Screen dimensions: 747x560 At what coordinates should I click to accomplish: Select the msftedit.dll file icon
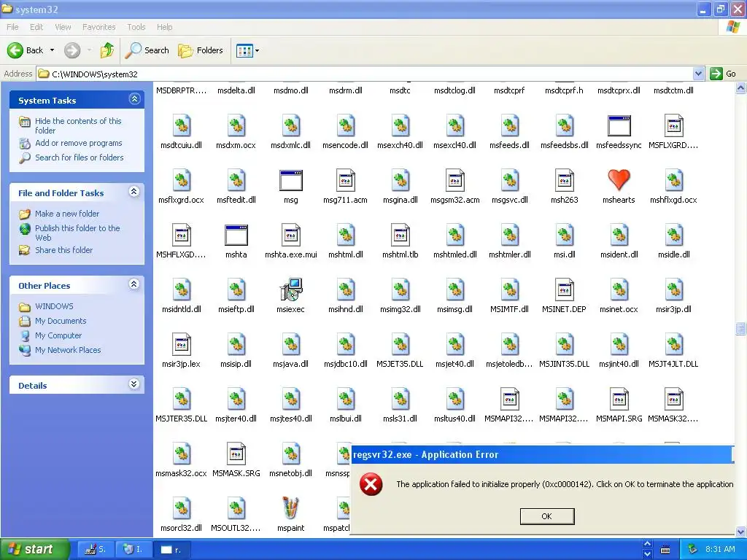coord(236,181)
